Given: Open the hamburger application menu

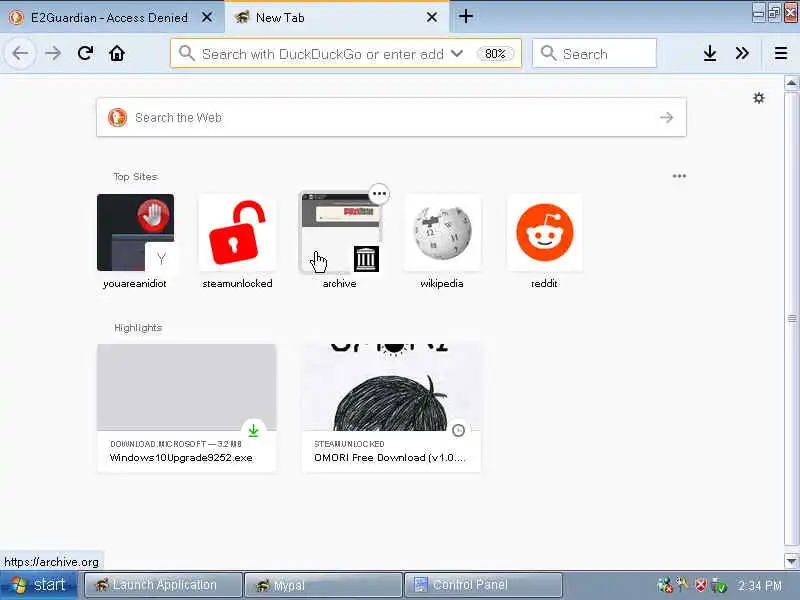Looking at the screenshot, I should point(781,53).
